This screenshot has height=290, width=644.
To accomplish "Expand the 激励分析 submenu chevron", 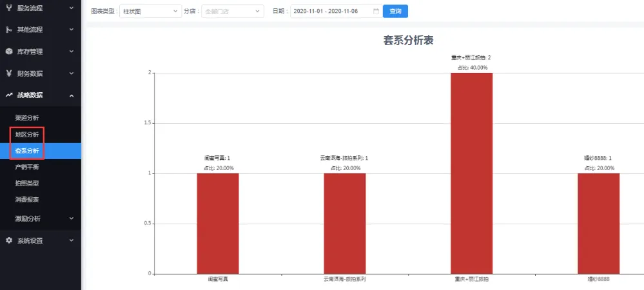I will point(71,218).
